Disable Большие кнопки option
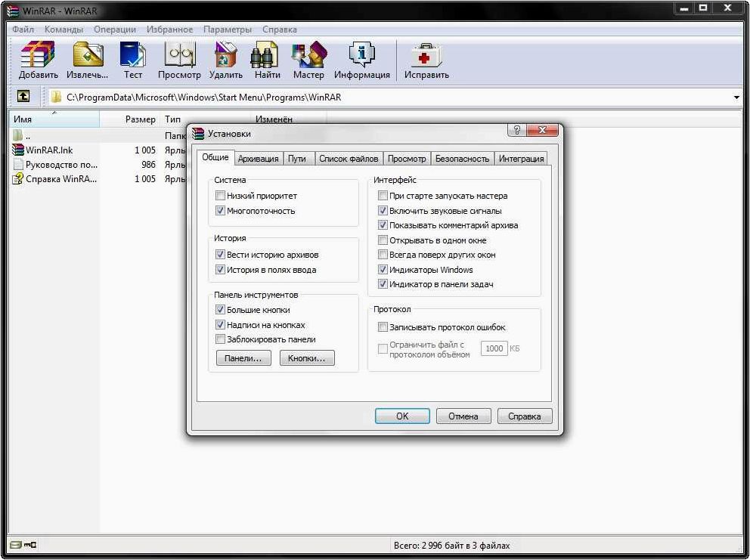Viewport: 750px width, 560px height. (x=220, y=310)
